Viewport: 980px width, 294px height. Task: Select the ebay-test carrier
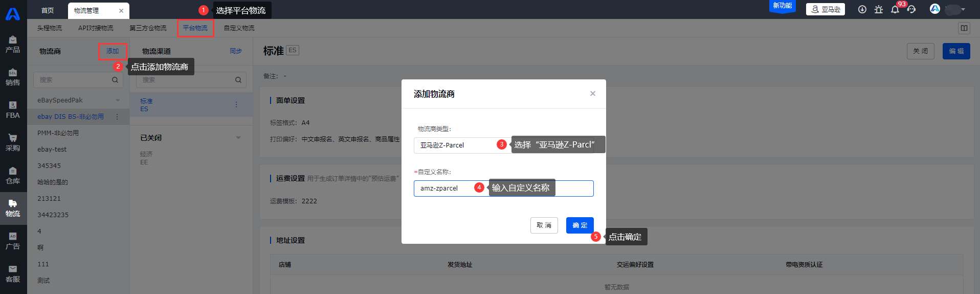coord(78,150)
